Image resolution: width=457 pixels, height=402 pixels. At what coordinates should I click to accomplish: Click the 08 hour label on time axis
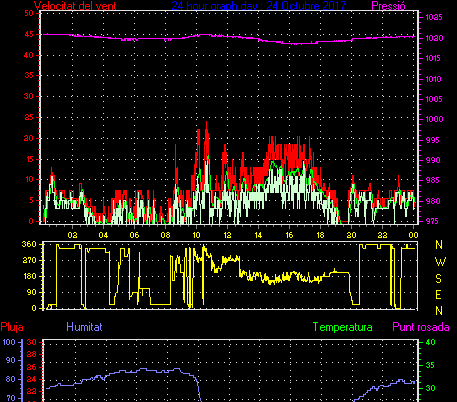[165, 235]
